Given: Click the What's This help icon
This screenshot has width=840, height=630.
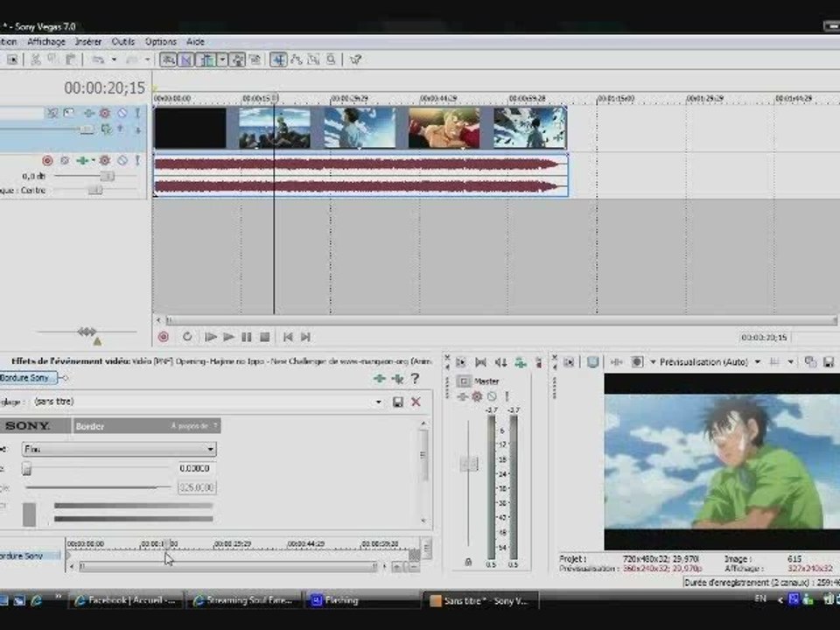Looking at the screenshot, I should 355,59.
